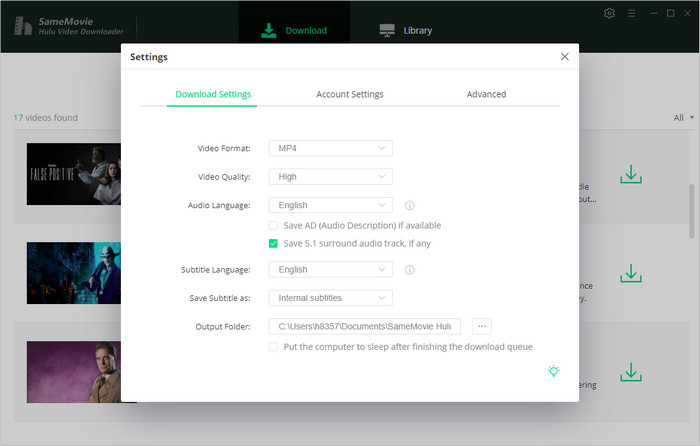700x446 pixels.
Task: Enable Save AD Audio Description checkbox
Action: (274, 226)
